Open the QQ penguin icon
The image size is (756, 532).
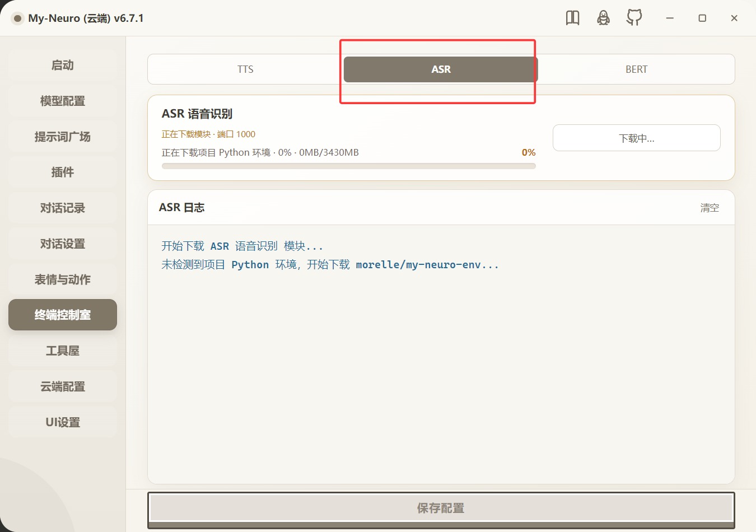[x=603, y=18]
